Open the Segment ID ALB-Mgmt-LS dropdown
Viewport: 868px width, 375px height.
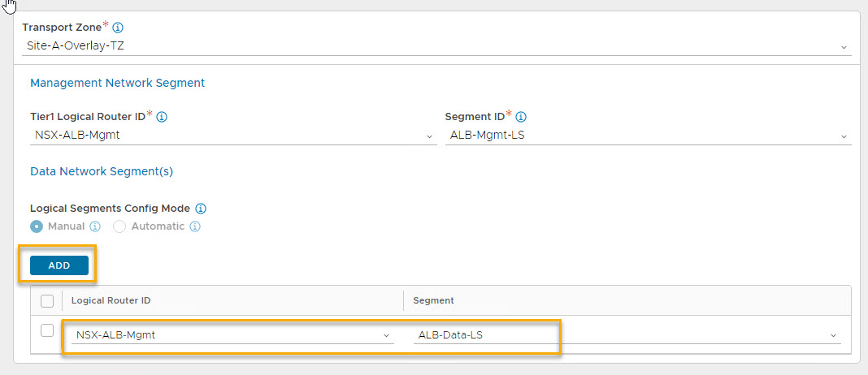click(648, 136)
